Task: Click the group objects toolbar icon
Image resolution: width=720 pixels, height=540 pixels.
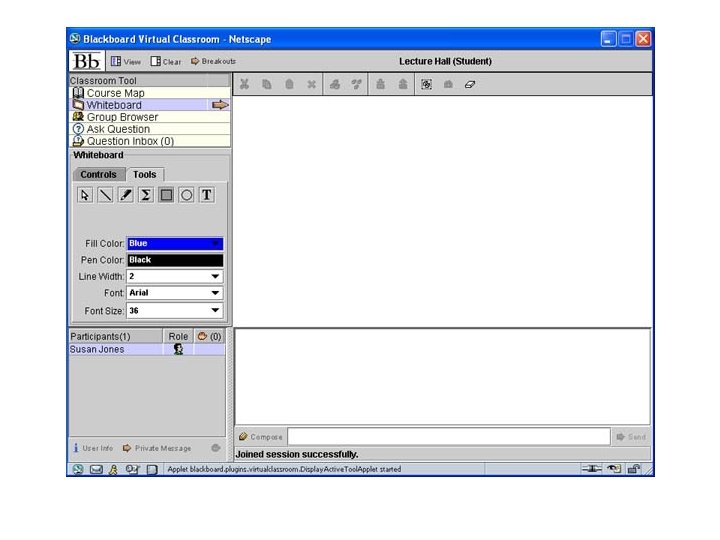Action: click(x=335, y=84)
